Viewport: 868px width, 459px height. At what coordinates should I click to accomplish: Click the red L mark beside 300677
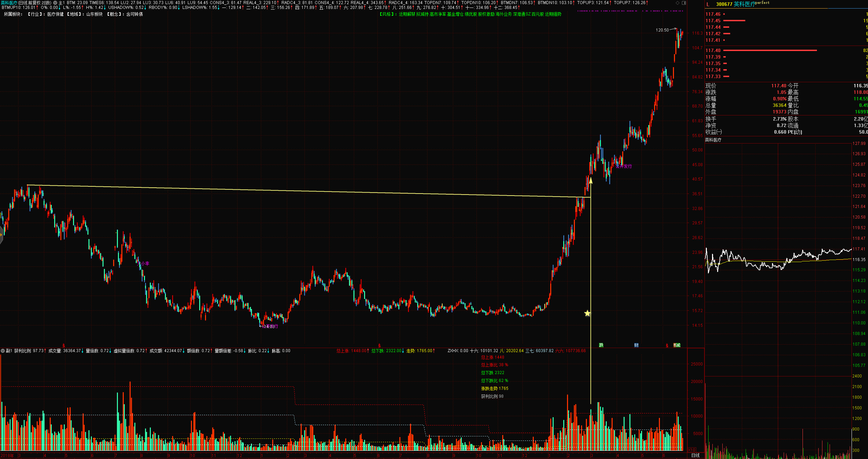tap(708, 4)
